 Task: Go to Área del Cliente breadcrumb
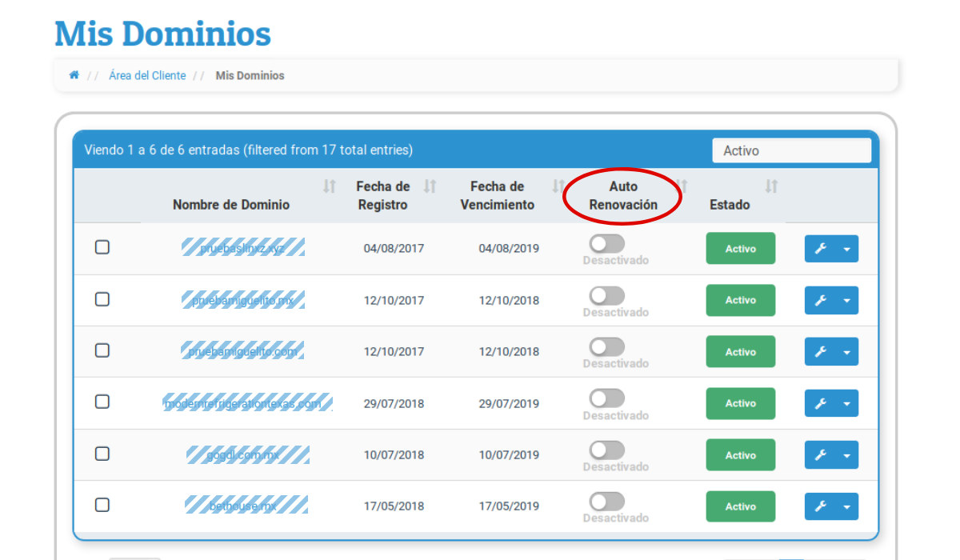tap(147, 75)
